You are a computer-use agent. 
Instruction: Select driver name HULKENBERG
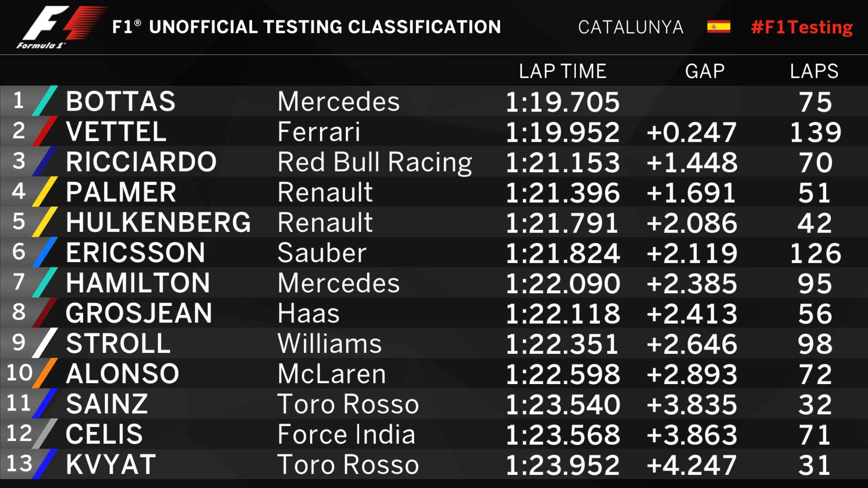pos(158,222)
